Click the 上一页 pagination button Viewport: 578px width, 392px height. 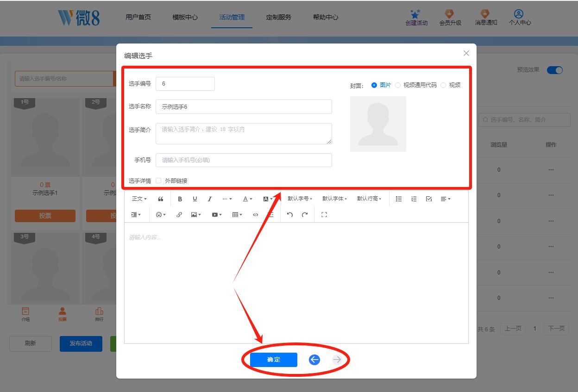point(513,329)
